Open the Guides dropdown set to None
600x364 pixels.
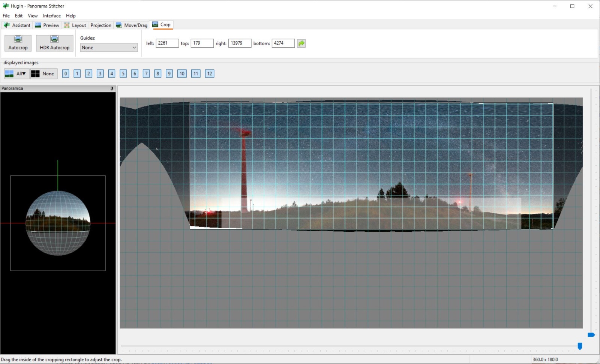(x=109, y=48)
